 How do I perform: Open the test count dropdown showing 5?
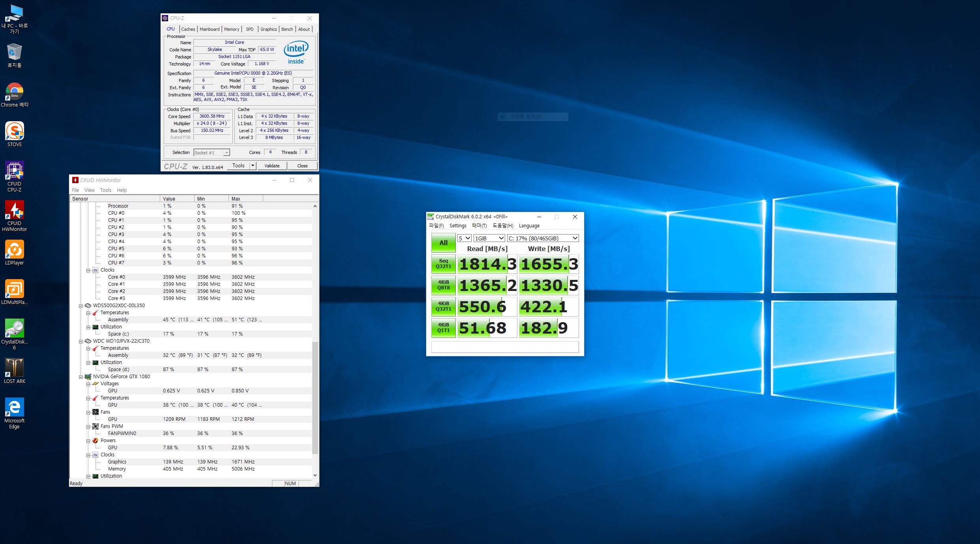[x=464, y=238]
